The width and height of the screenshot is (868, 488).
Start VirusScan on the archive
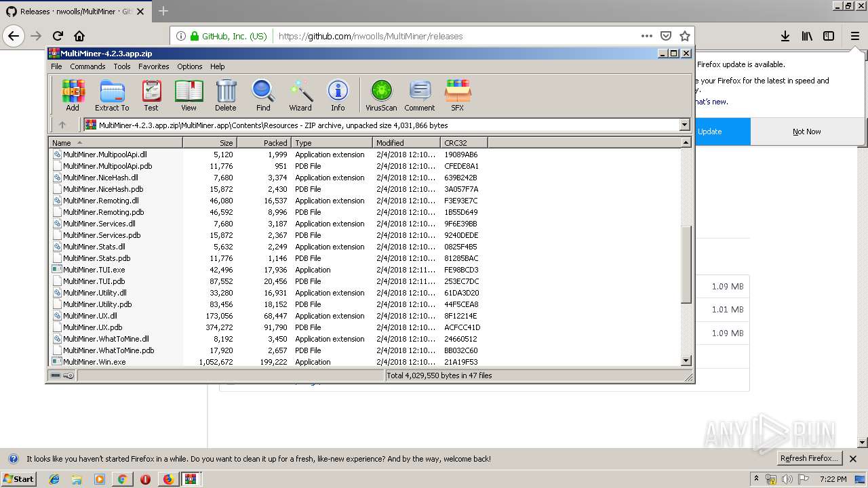(381, 95)
